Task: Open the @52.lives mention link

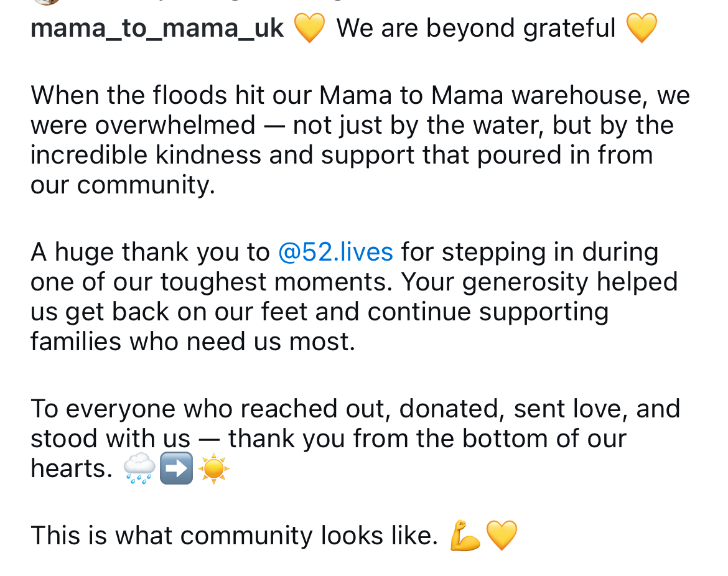Action: [x=335, y=253]
